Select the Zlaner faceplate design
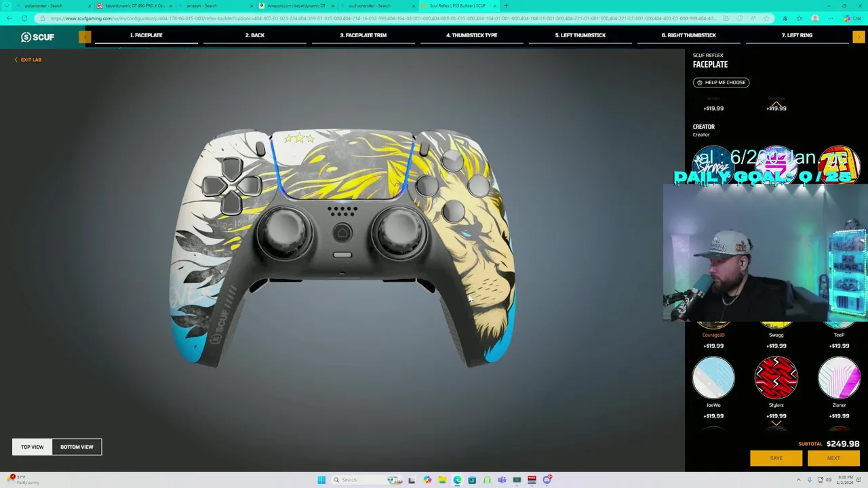868x488 pixels. click(839, 378)
